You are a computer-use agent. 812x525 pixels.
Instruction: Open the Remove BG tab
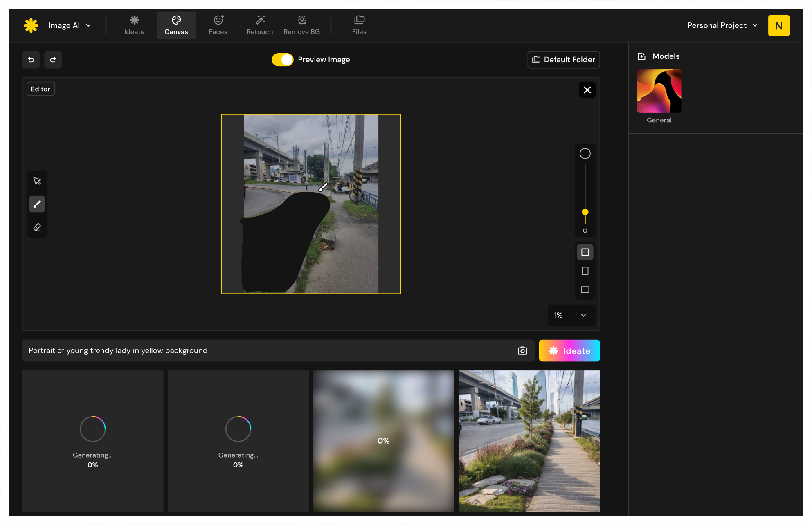pyautogui.click(x=302, y=25)
